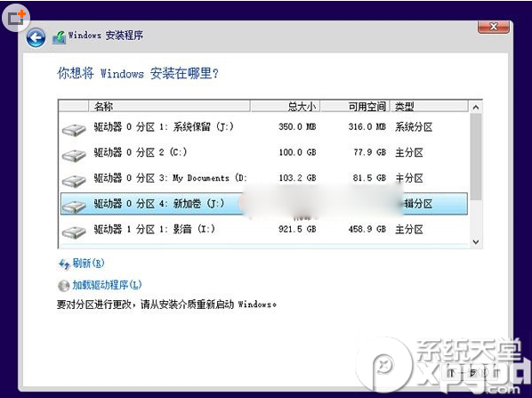This screenshot has height=398, width=532.
Task: Click the 81.5 GB free space cell
Action: coord(370,178)
